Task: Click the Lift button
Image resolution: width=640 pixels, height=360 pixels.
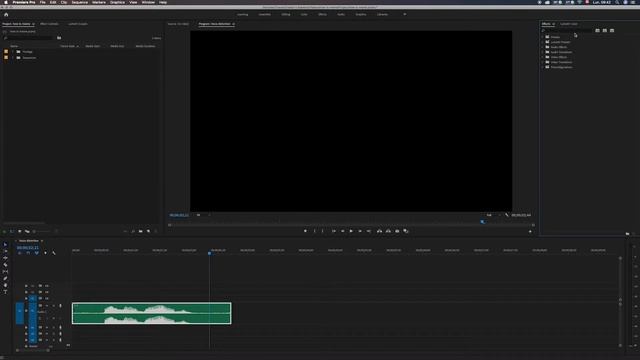Action: click(380, 231)
